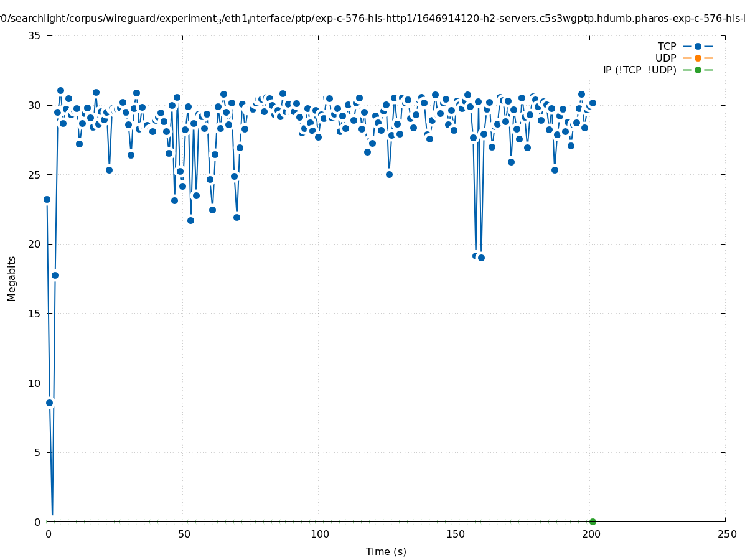Click the green IP legend marker

click(698, 70)
